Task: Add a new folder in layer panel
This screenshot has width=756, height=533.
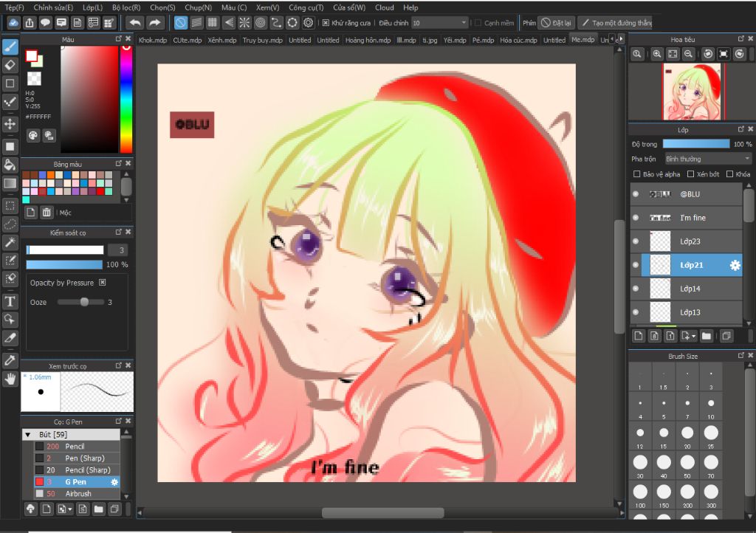Action: pos(707,336)
